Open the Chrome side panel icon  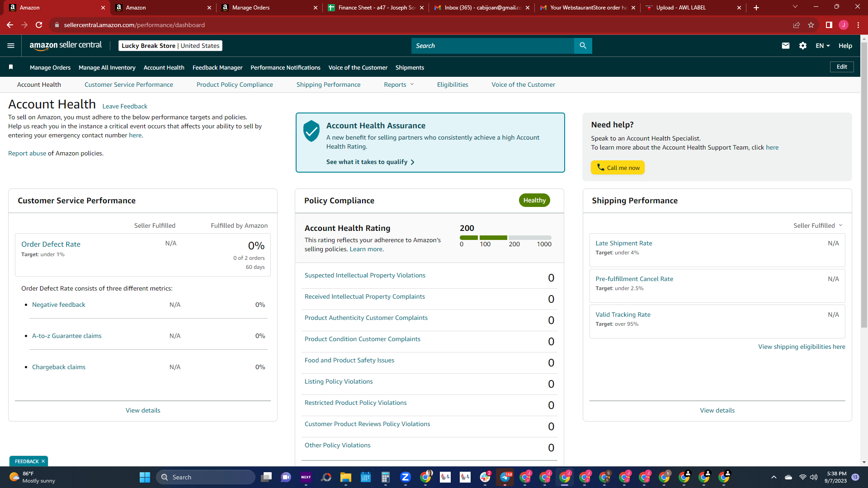click(829, 25)
